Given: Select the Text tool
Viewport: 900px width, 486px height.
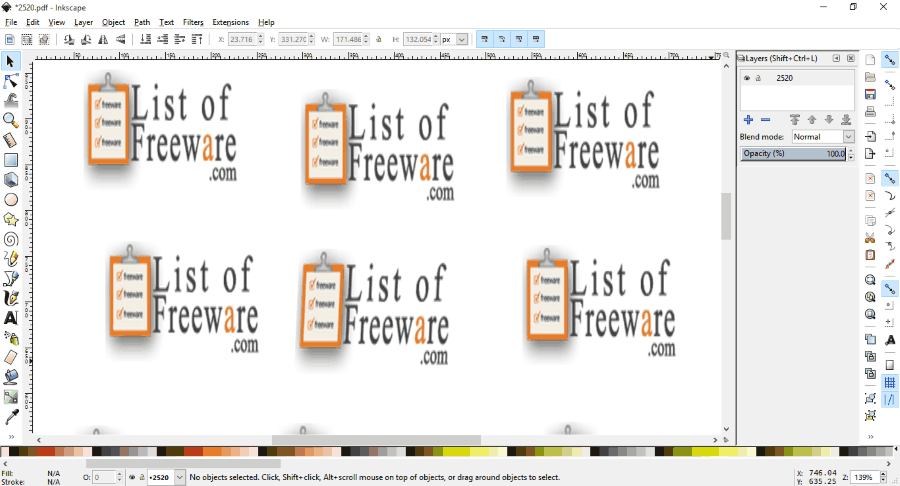Looking at the screenshot, I should click(10, 318).
